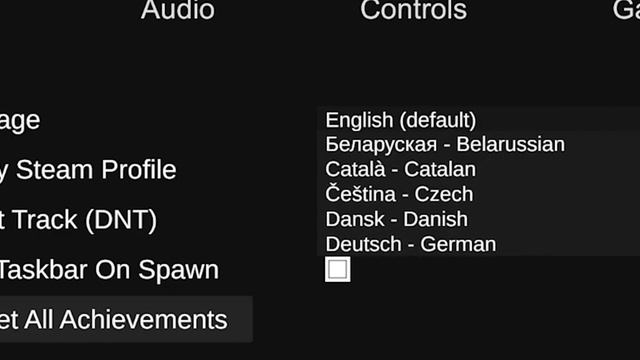Viewport: 640px width, 360px height.
Task: Open the Controls settings tab
Action: (413, 10)
